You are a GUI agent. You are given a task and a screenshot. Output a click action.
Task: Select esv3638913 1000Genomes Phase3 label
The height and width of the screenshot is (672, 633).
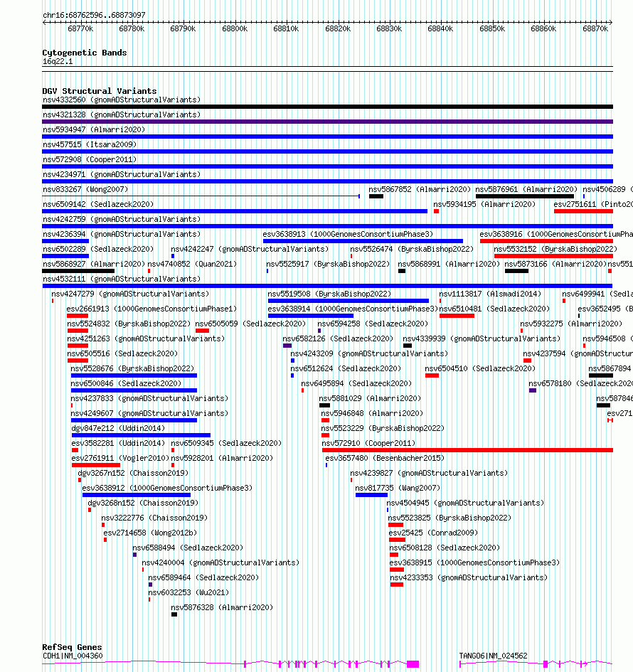pos(348,235)
